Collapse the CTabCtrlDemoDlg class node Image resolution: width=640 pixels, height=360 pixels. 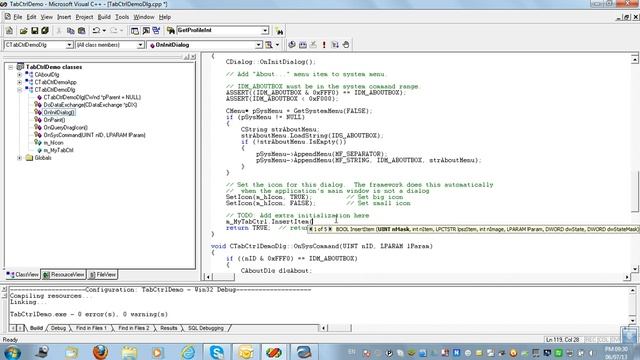[x=19, y=90]
